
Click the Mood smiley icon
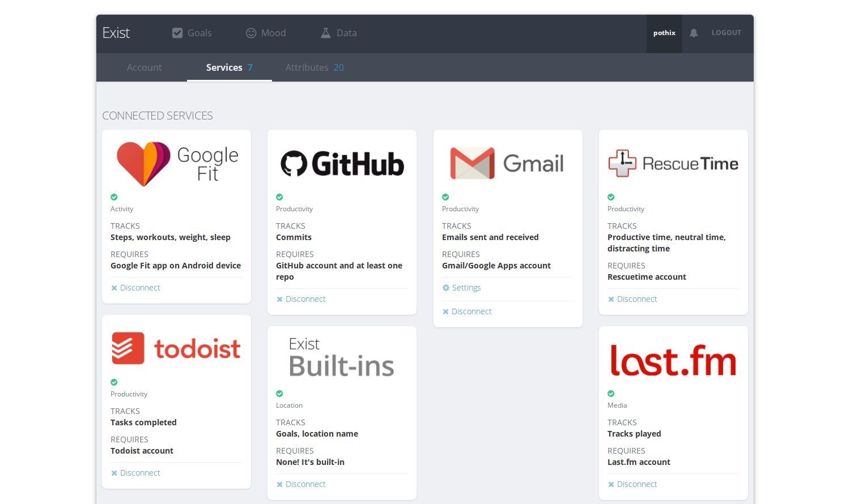251,33
